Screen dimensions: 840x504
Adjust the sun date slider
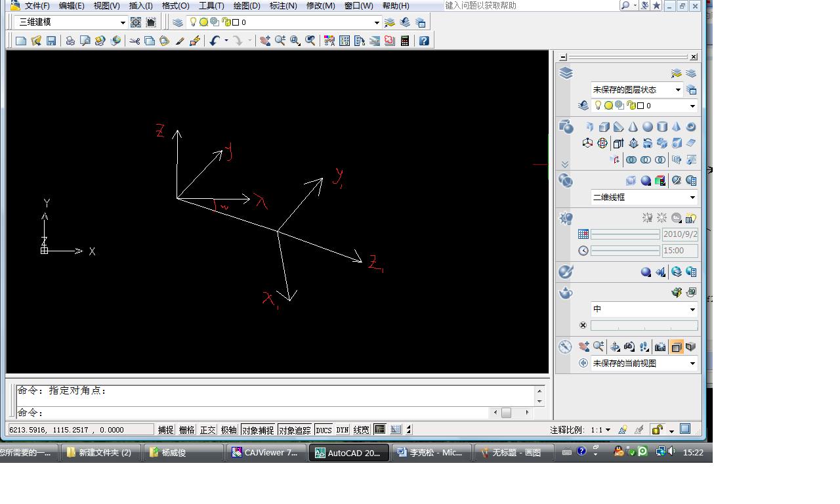625,234
